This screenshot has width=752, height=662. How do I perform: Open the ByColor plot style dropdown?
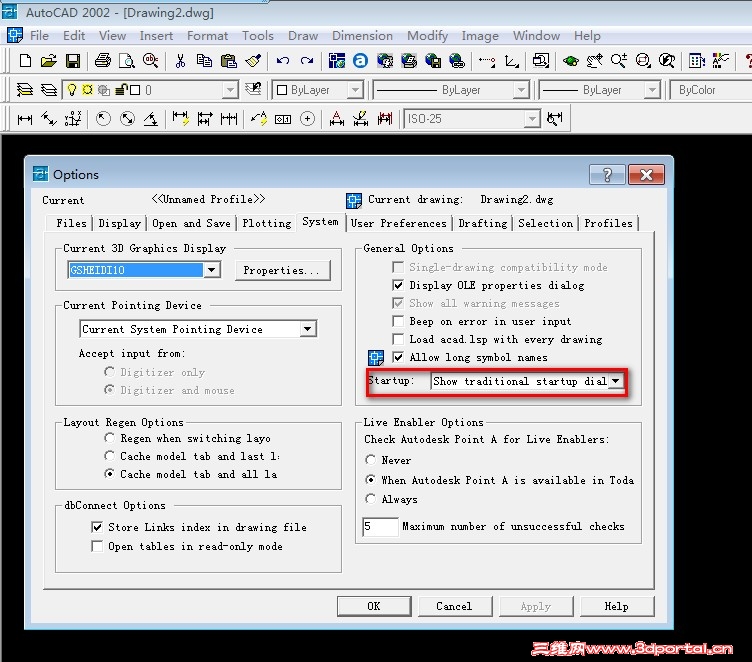(x=710, y=90)
